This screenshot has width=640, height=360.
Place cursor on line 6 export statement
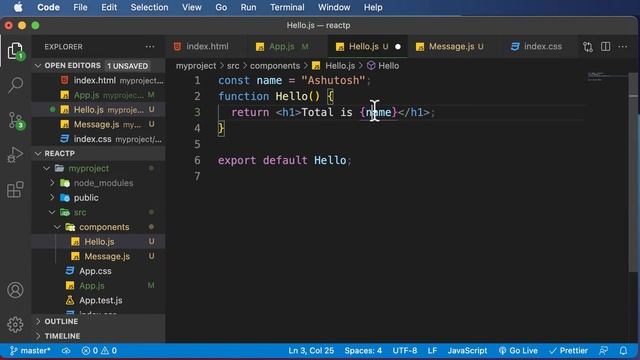coord(284,160)
